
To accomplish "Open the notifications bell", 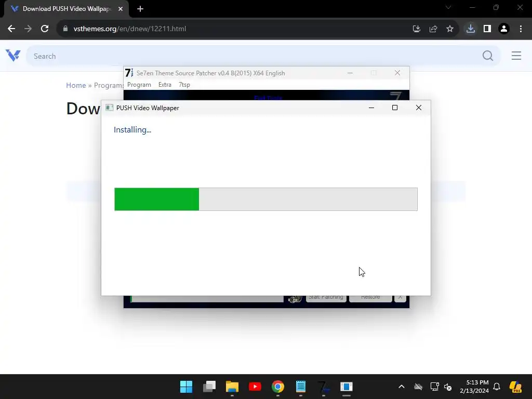I will click(497, 387).
